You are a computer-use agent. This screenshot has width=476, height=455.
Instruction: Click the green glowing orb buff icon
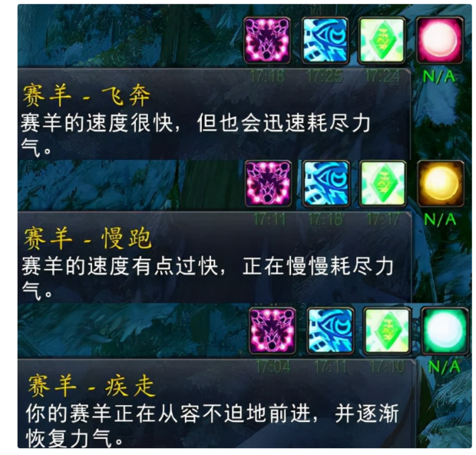[x=445, y=331]
